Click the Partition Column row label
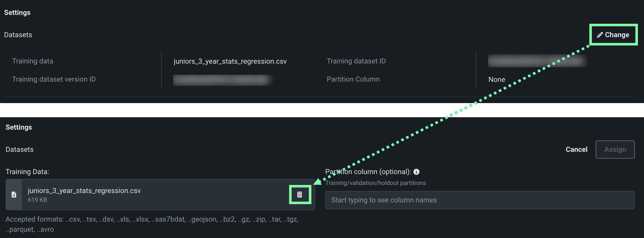This screenshot has width=644, height=238. 353,79
